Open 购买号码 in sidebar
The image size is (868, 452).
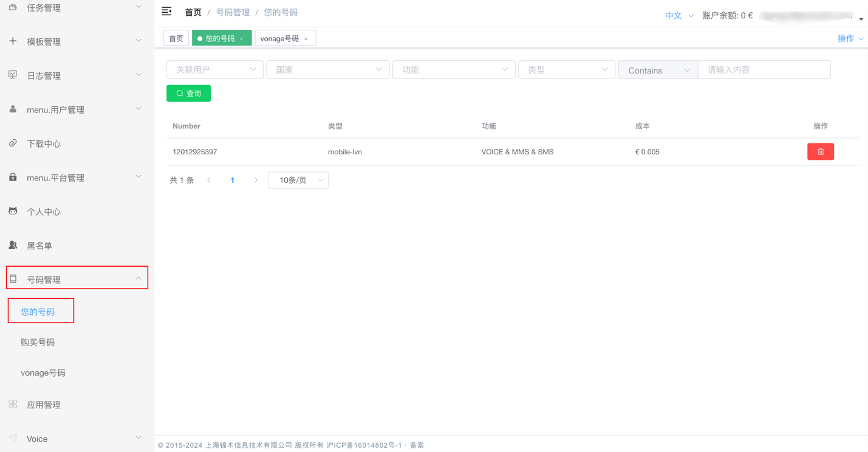[38, 342]
